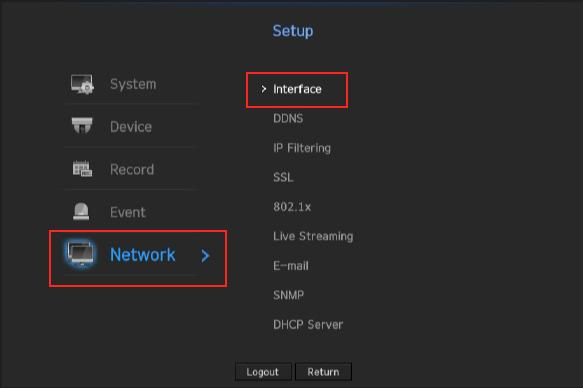Screen dimensions: 583x388
Task: Open the SSL submenu entry
Action: point(283,177)
